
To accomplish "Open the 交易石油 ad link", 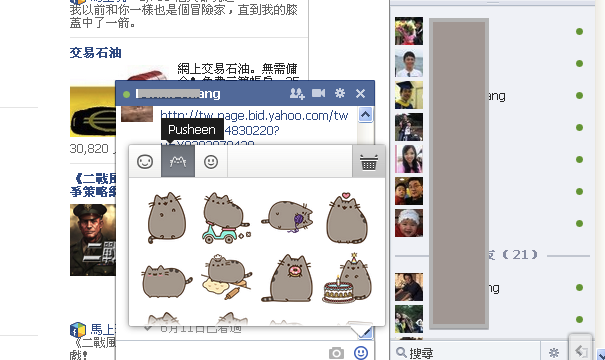I will pyautogui.click(x=96, y=52).
